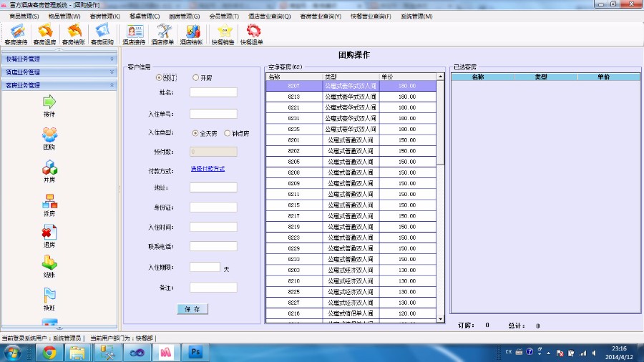
Task: Click the blue infinity taskbar icon
Action: (x=137, y=353)
